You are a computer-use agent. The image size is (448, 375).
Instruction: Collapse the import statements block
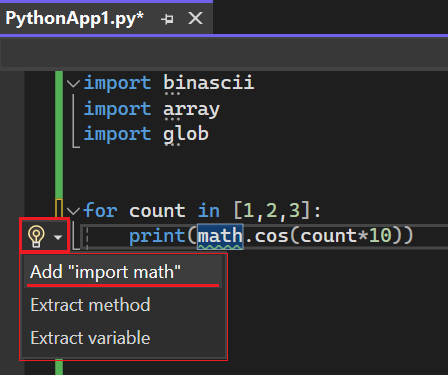click(73, 83)
